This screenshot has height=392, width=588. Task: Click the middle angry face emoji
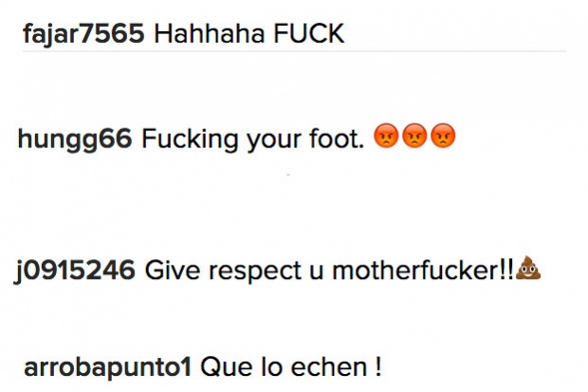(414, 136)
